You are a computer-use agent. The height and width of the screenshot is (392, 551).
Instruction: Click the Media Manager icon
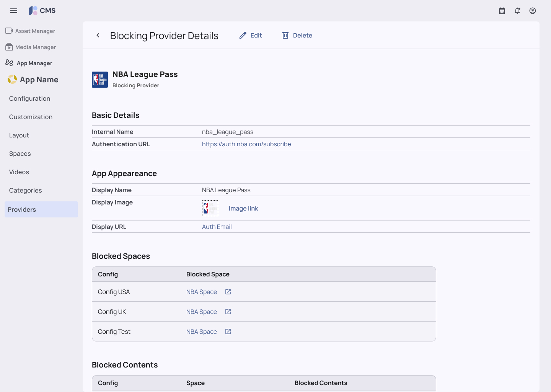coord(9,47)
